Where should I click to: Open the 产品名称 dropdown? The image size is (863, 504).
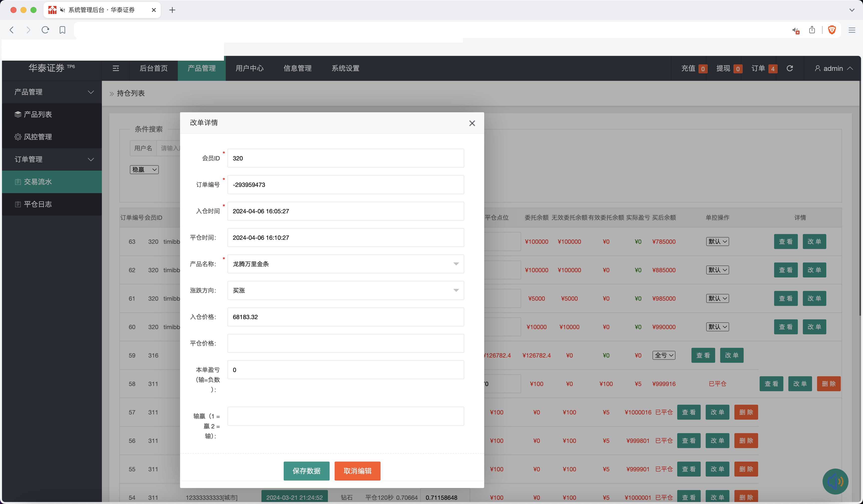tap(346, 264)
